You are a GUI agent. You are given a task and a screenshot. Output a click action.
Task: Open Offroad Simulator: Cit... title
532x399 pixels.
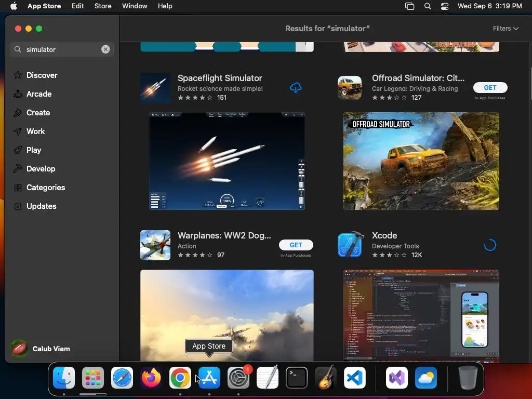(x=418, y=78)
